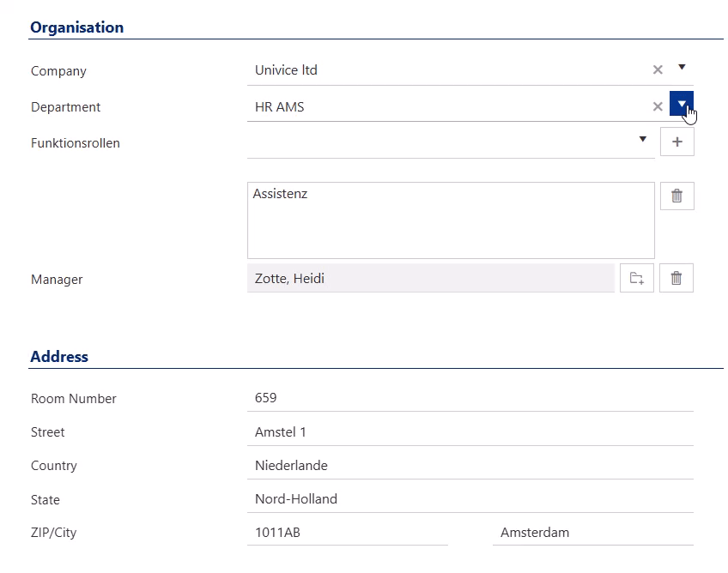Click the Organisation section heading
This screenshot has height=573, width=728.
pos(76,27)
